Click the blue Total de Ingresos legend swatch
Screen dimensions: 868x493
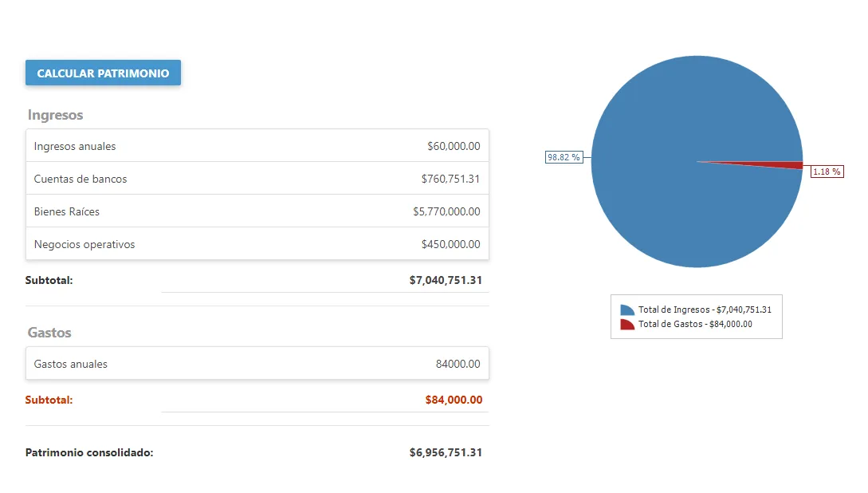[626, 310]
